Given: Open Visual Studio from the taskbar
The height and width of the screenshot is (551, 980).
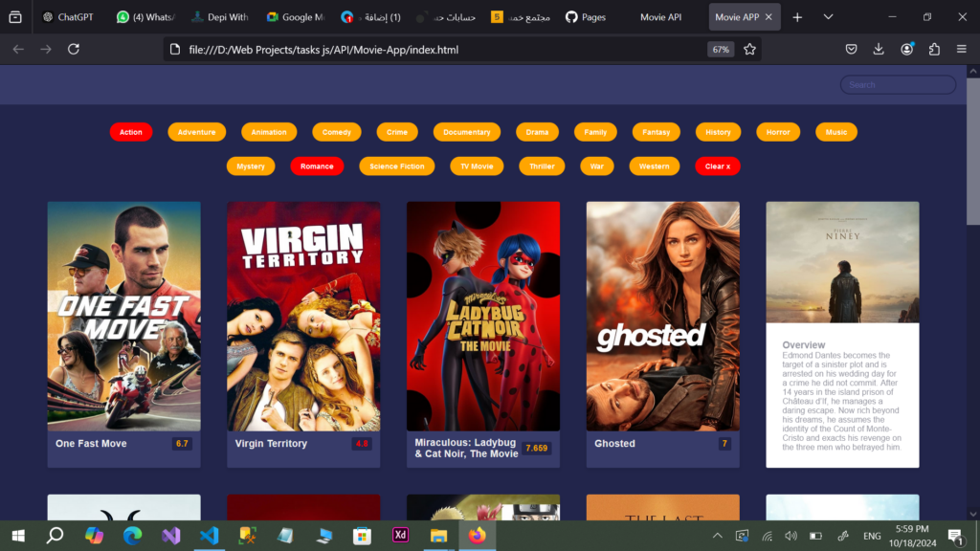Looking at the screenshot, I should pyautogui.click(x=170, y=536).
